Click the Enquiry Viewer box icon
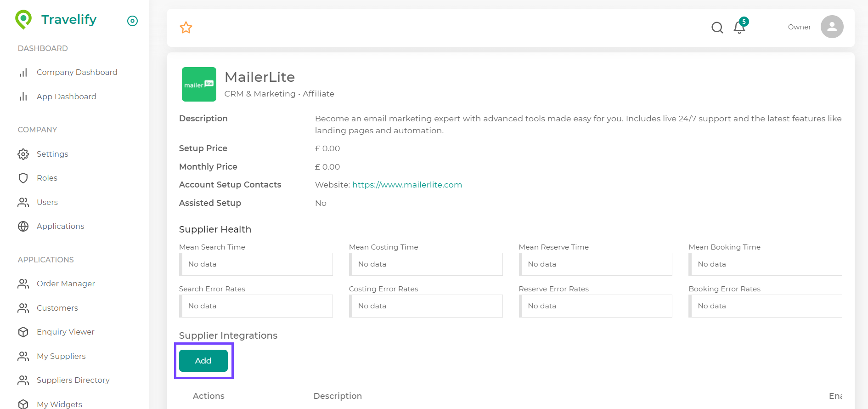Viewport: 868px width, 409px height. (23, 332)
